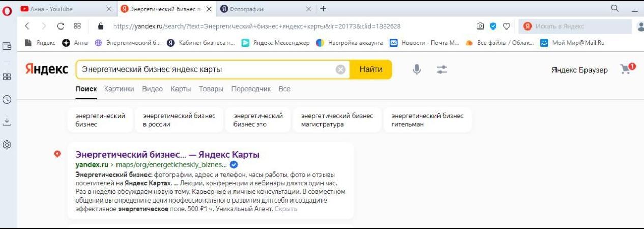Open Мой Мир@Mail.Ru bookmark

coord(572,43)
